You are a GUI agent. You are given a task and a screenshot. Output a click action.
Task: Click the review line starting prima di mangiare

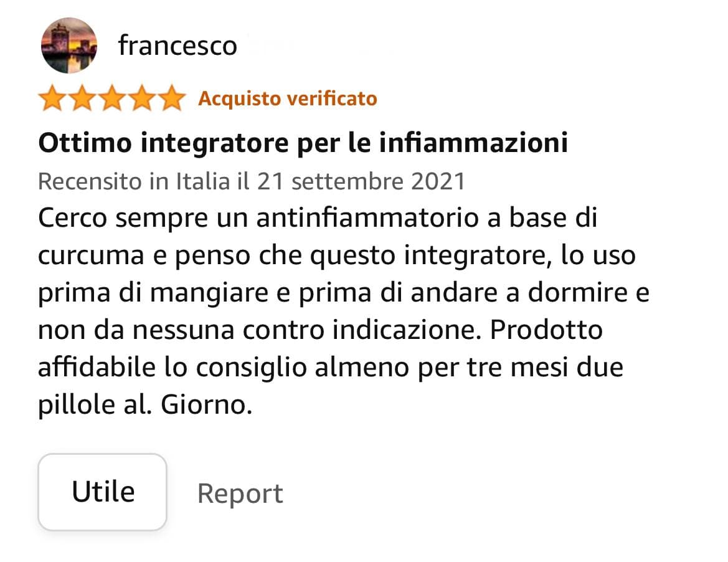[x=344, y=293]
